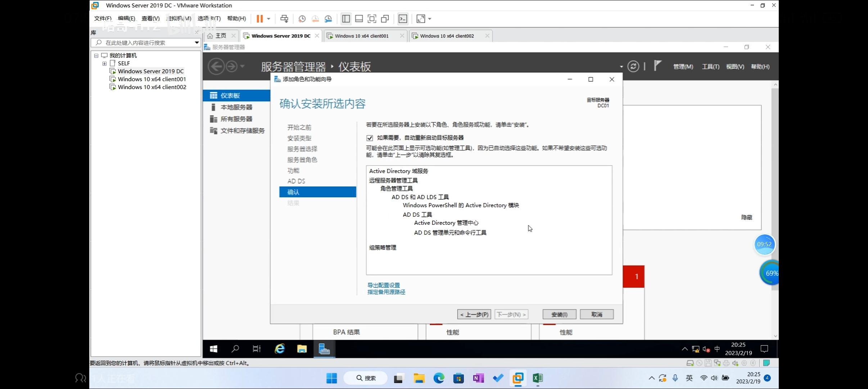Click the 安装(I) install button

[x=559, y=314]
